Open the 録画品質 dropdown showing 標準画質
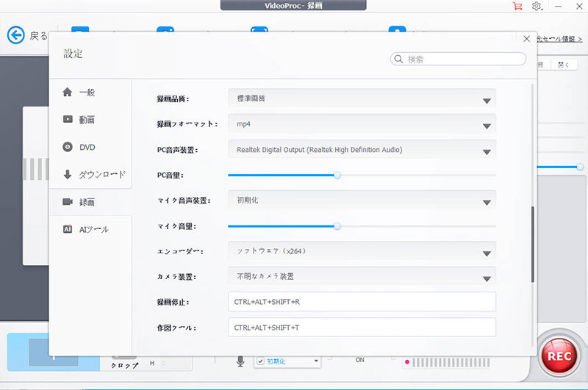The width and height of the screenshot is (588, 390). click(x=362, y=98)
